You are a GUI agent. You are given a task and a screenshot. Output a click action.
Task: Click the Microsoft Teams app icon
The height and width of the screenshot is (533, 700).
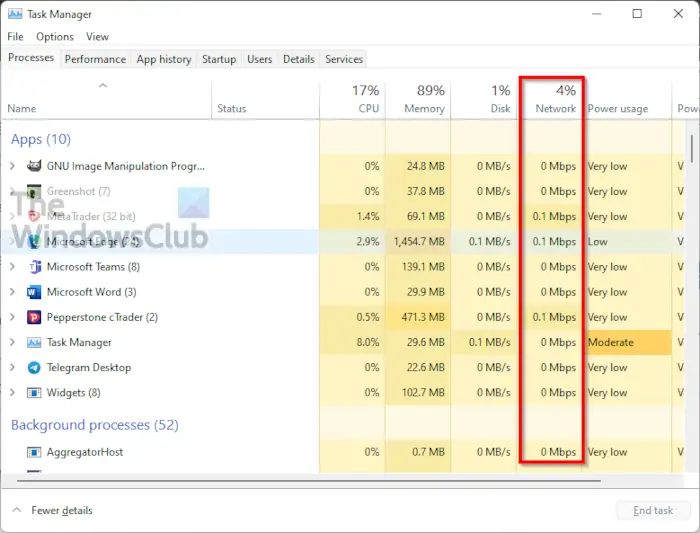(x=34, y=267)
